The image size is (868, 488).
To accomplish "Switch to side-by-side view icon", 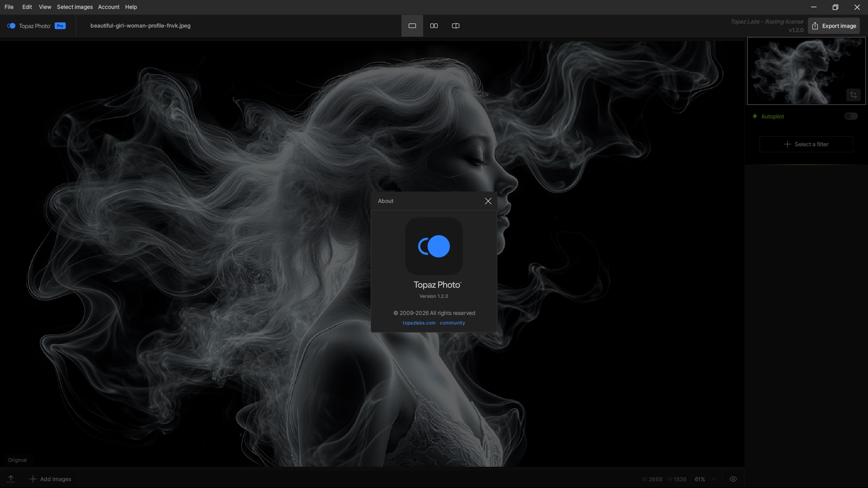I will (434, 26).
